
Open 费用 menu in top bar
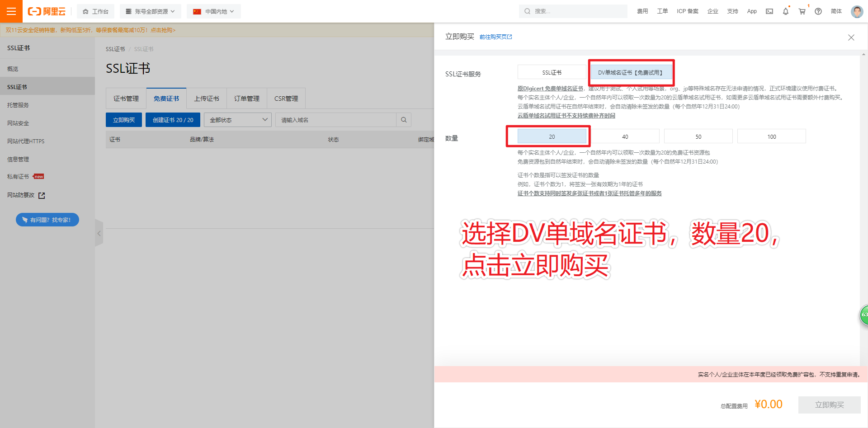642,11
